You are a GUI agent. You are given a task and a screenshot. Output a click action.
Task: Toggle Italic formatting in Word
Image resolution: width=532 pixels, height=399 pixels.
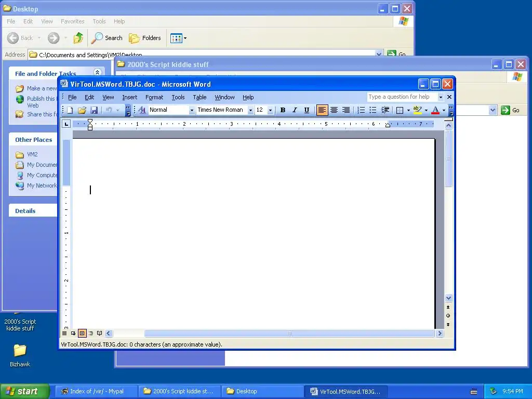(x=295, y=110)
